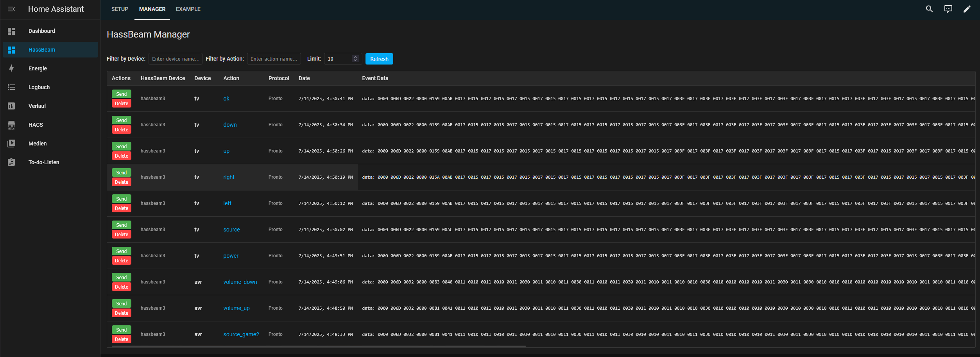The width and height of the screenshot is (980, 357).
Task: Open the EXAMPLE tab
Action: coord(188,9)
